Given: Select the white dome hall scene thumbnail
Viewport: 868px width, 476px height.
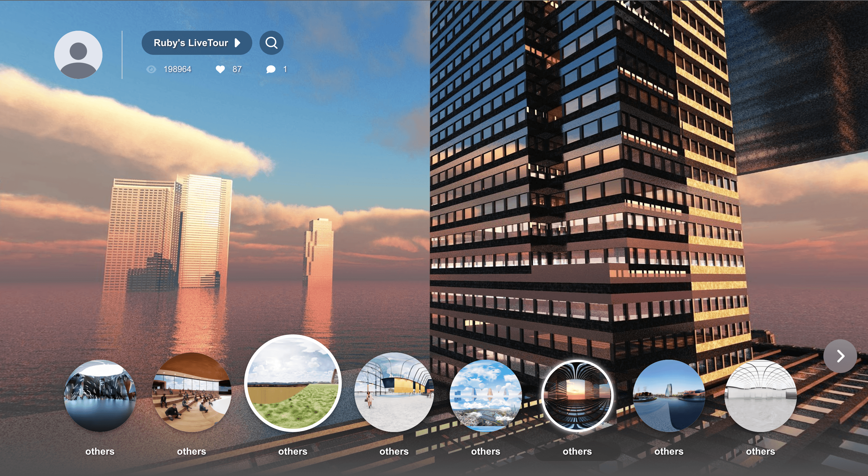Looking at the screenshot, I should pos(760,396).
